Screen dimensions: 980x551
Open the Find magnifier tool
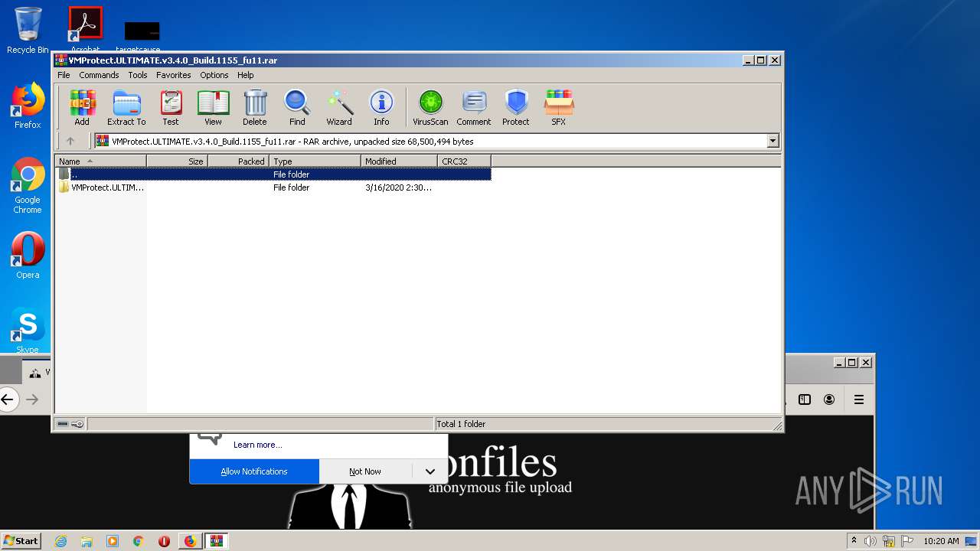[x=297, y=107]
